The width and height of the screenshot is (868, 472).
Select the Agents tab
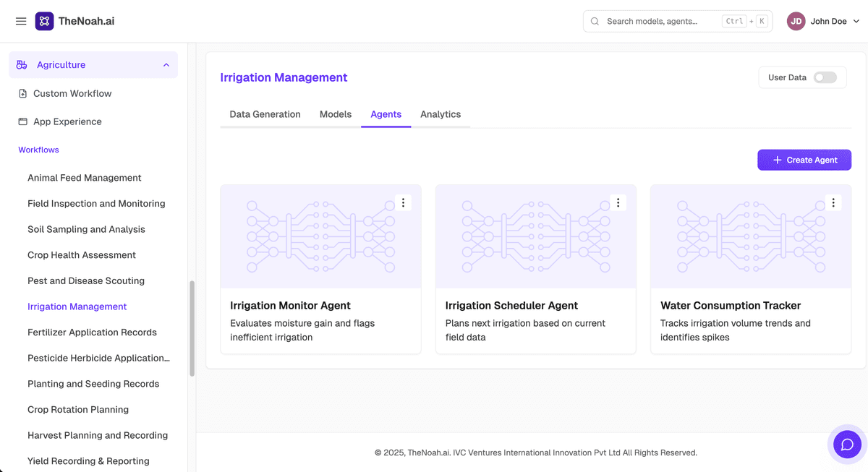pyautogui.click(x=386, y=114)
